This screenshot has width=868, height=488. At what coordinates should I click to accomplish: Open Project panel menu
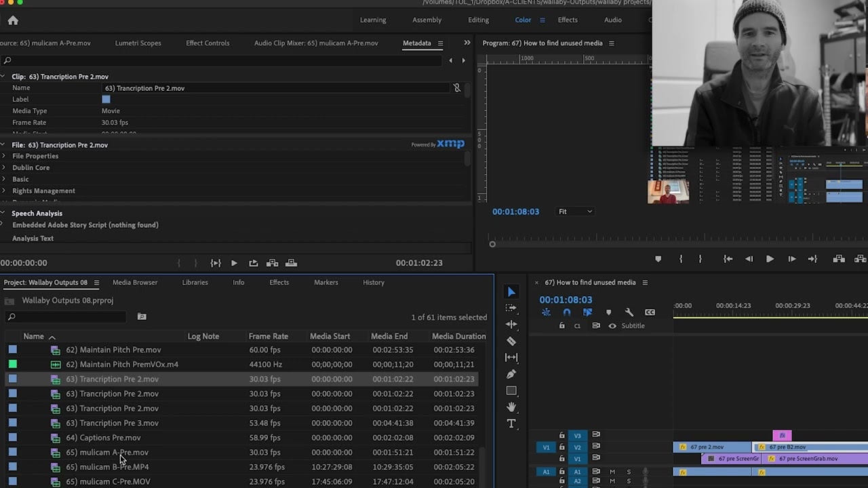pyautogui.click(x=96, y=283)
